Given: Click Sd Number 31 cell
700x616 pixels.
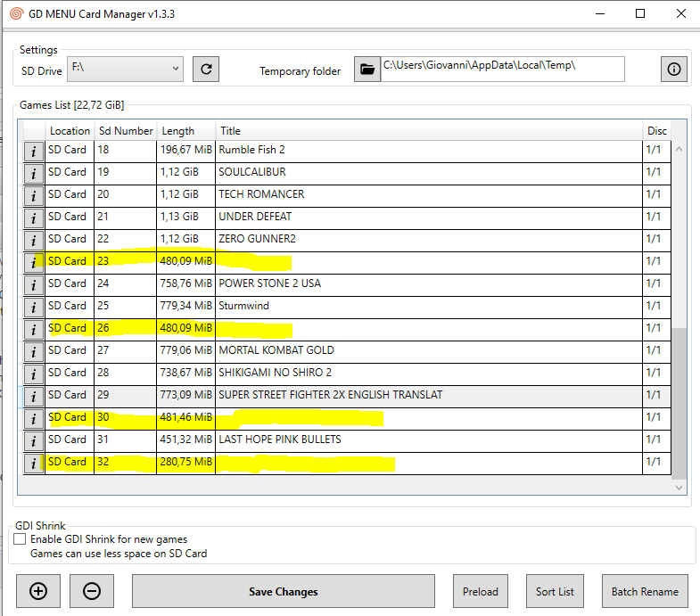Looking at the screenshot, I should [x=126, y=441].
